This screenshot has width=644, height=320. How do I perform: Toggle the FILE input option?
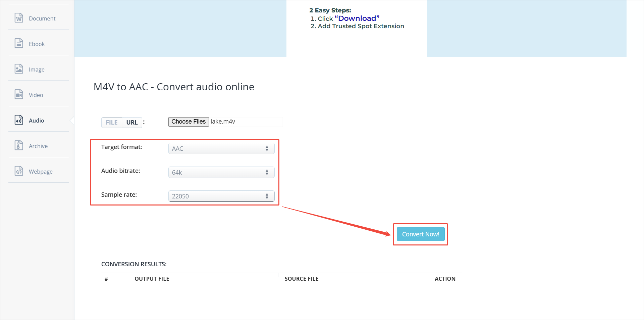[x=111, y=122]
